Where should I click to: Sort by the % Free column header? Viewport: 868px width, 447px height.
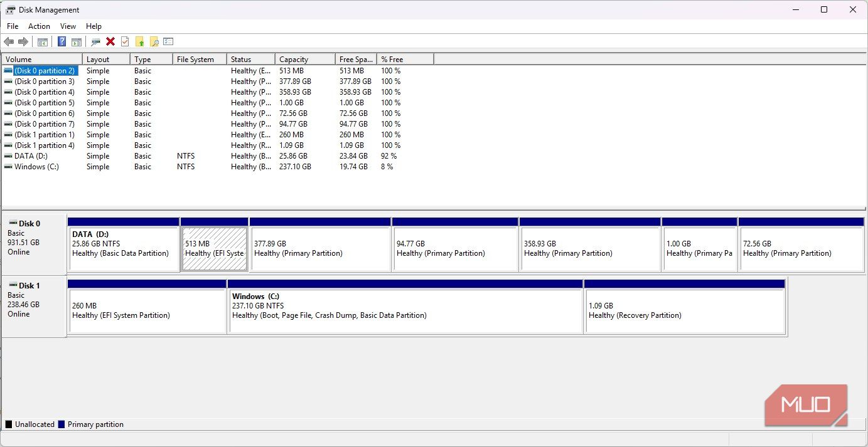coord(405,59)
